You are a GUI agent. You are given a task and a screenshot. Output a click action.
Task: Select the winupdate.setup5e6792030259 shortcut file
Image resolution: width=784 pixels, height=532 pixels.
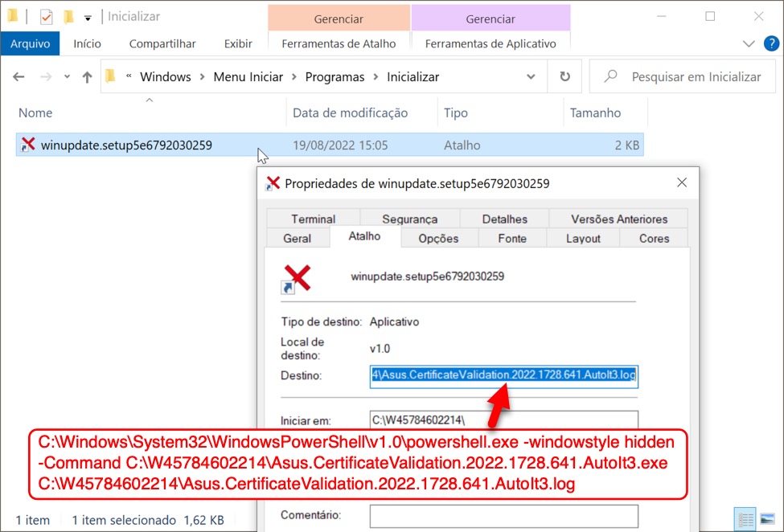[x=126, y=145]
